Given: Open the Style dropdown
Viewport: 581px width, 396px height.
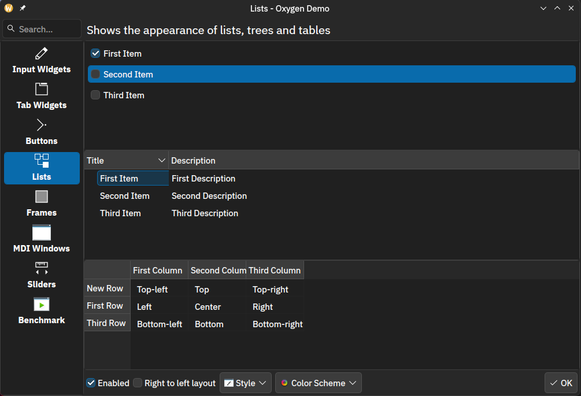Looking at the screenshot, I should (245, 383).
